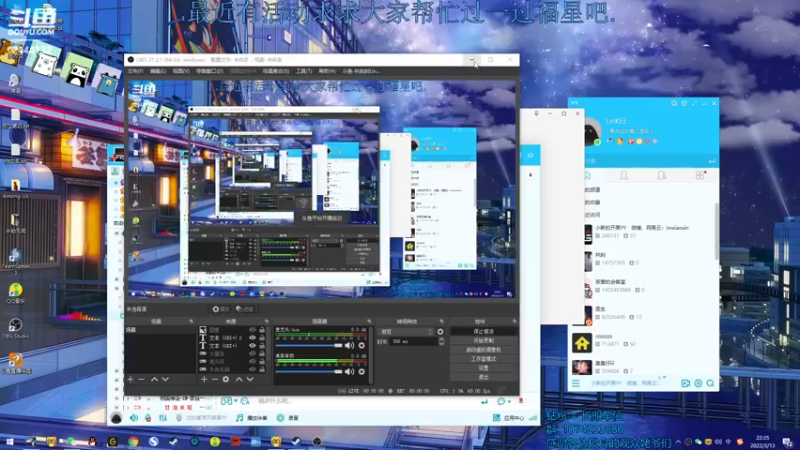Click Start Virtual Camera button
The image size is (800, 450).
click(x=484, y=350)
